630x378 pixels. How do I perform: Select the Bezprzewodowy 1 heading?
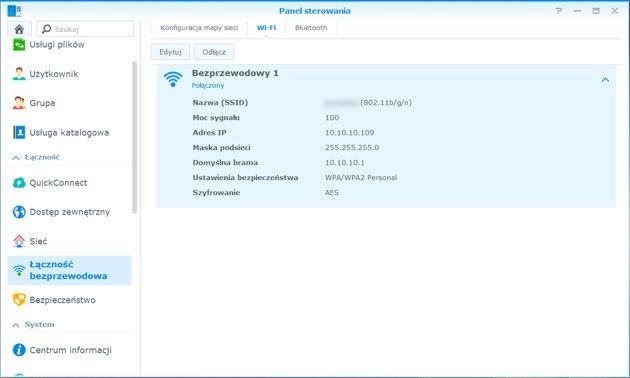pos(235,73)
